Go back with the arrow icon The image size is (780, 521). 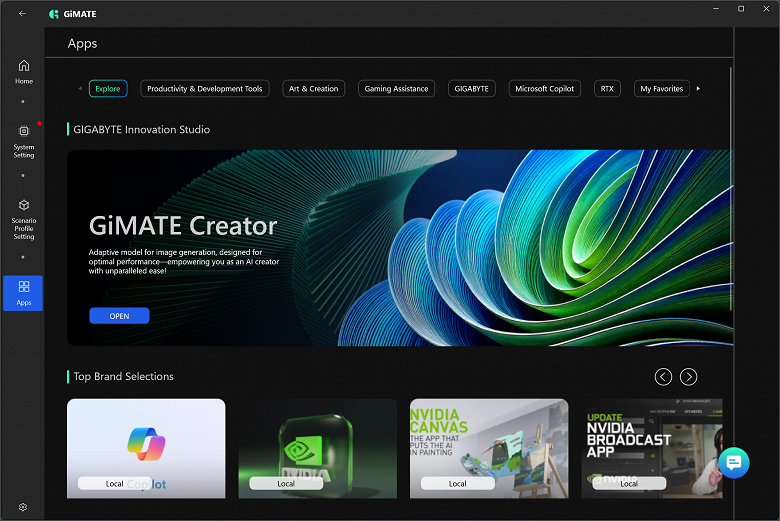[x=22, y=13]
